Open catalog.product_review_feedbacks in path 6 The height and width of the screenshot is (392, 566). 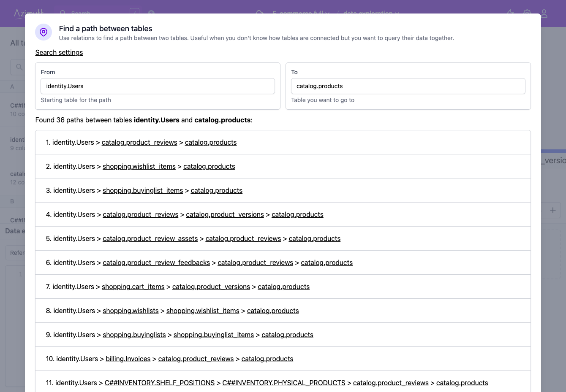(156, 262)
